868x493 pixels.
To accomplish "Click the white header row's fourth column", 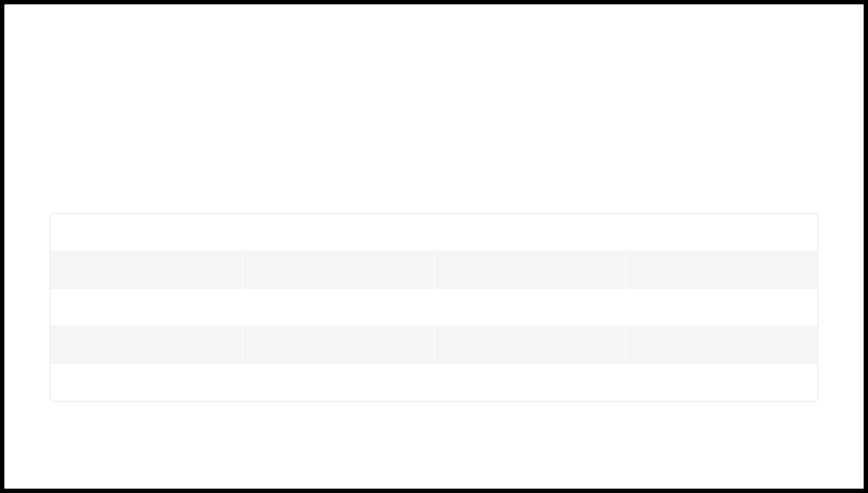I will click(722, 232).
